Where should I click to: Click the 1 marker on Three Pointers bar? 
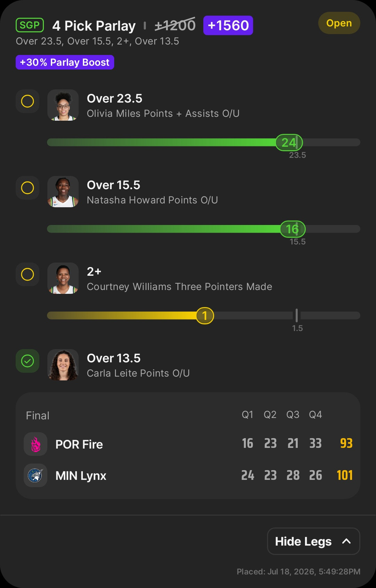[x=205, y=316]
